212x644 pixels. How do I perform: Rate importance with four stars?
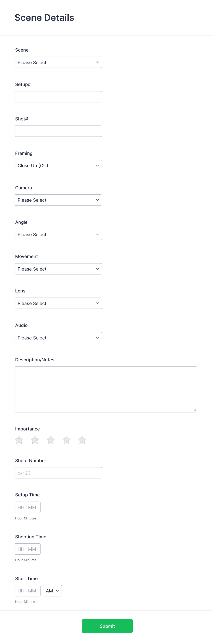66,440
